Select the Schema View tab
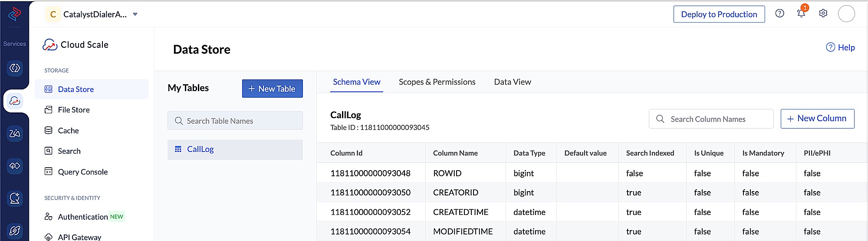This screenshot has height=241, width=868. (x=356, y=82)
